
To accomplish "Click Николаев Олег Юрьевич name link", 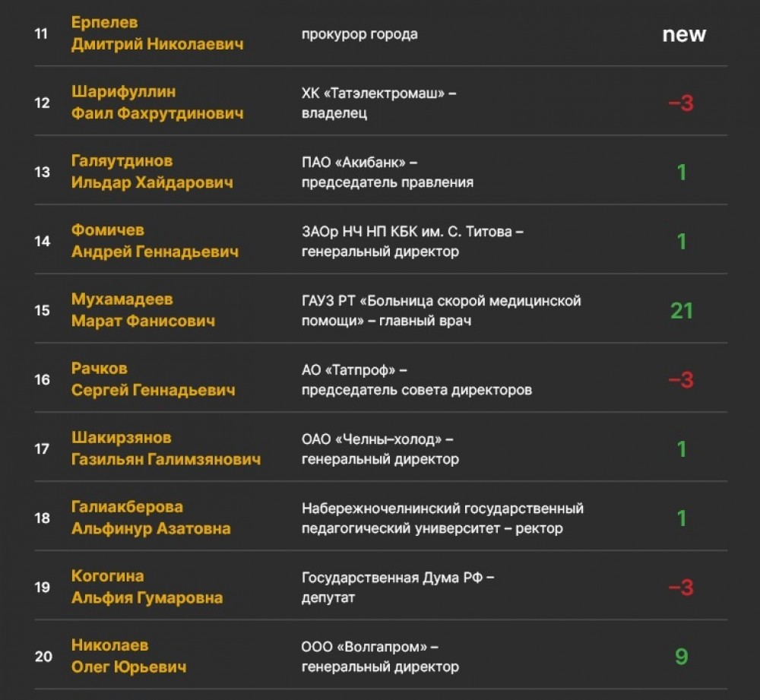I will 128,656.
